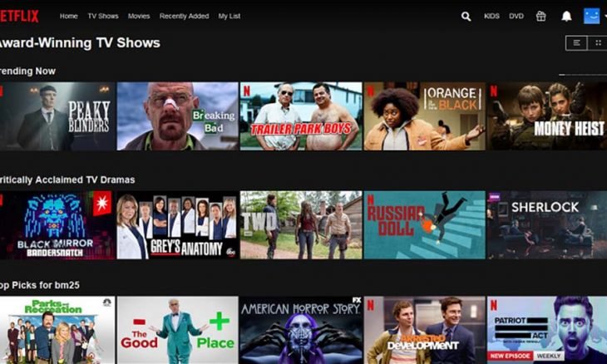
Task: Open Movies menu item
Action: pos(139,16)
